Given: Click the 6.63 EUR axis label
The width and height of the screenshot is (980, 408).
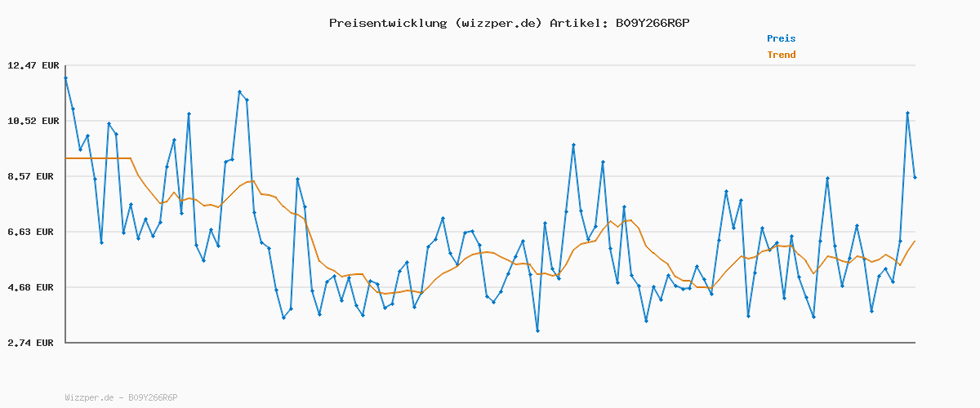Looking at the screenshot, I should pos(33,232).
